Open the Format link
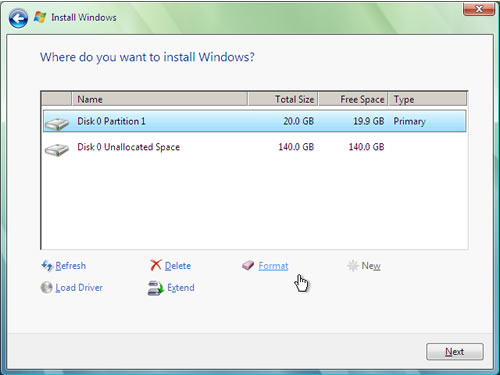The width and height of the screenshot is (500, 375). tap(273, 266)
